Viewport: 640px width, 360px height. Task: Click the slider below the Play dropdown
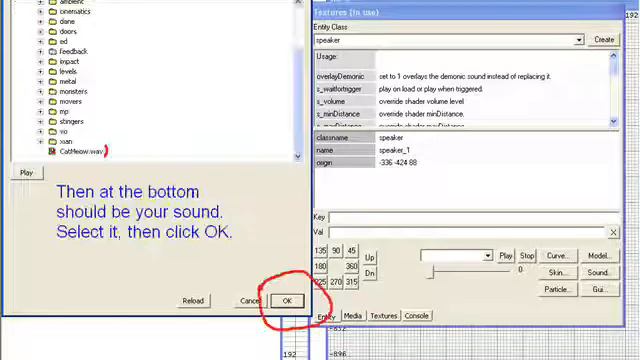pyautogui.click(x=469, y=271)
